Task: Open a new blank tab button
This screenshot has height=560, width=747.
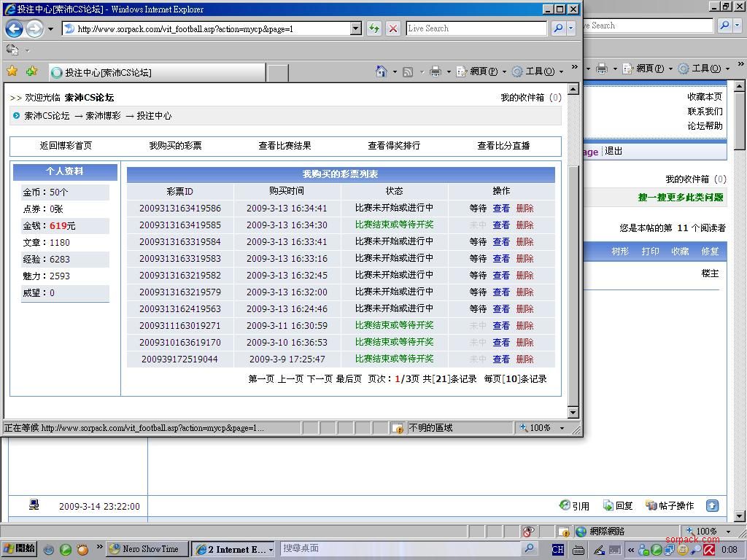Action: pos(277,72)
